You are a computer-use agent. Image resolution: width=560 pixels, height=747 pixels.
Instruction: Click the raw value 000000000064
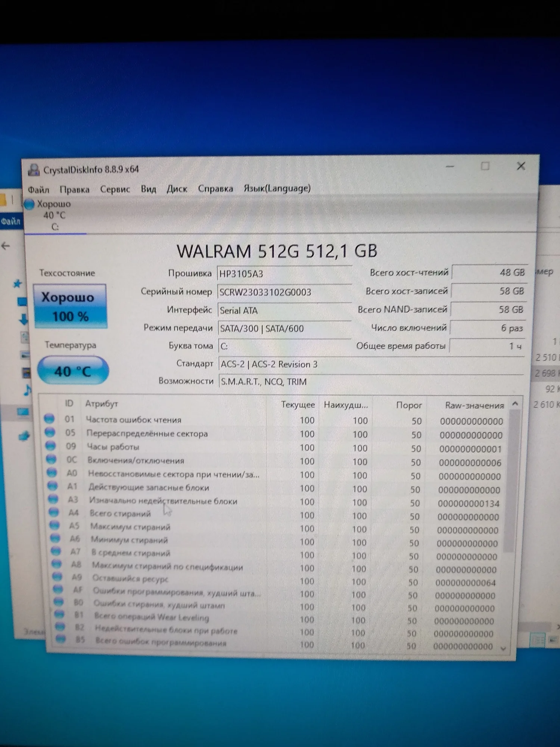coord(466,583)
